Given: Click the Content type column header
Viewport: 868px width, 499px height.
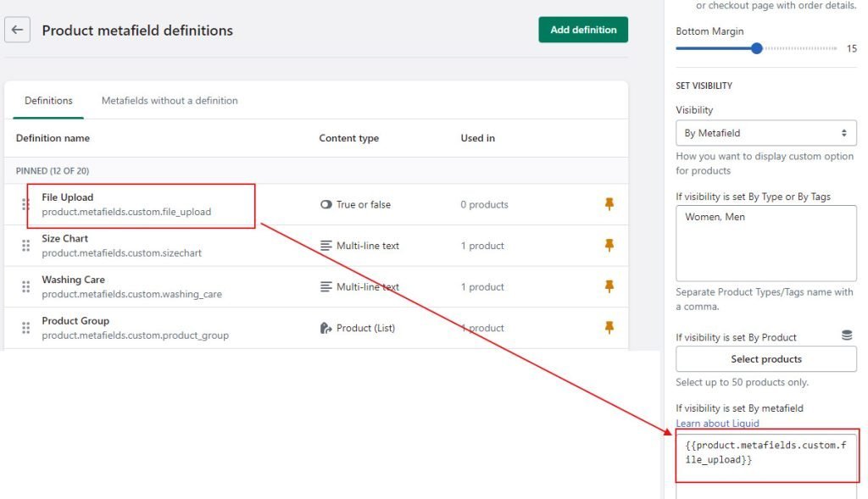Looking at the screenshot, I should 348,138.
